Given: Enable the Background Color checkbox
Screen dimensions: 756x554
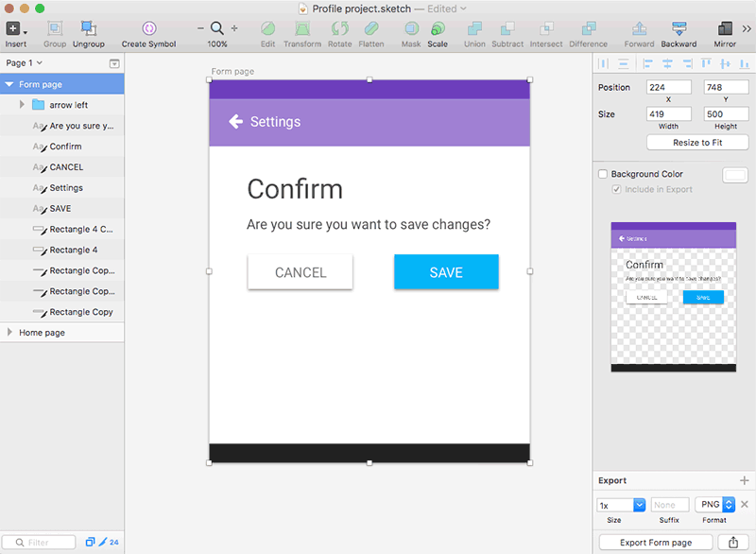Looking at the screenshot, I should pos(602,174).
